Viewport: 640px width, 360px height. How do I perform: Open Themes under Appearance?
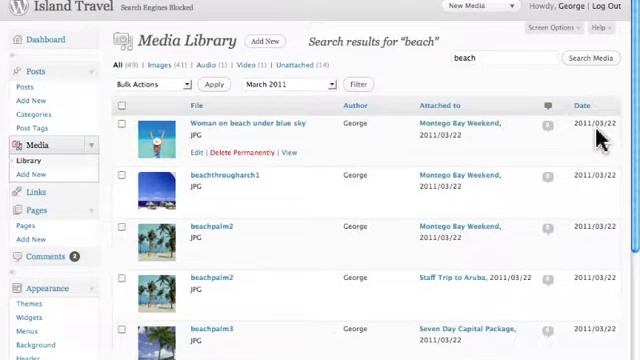(x=29, y=304)
